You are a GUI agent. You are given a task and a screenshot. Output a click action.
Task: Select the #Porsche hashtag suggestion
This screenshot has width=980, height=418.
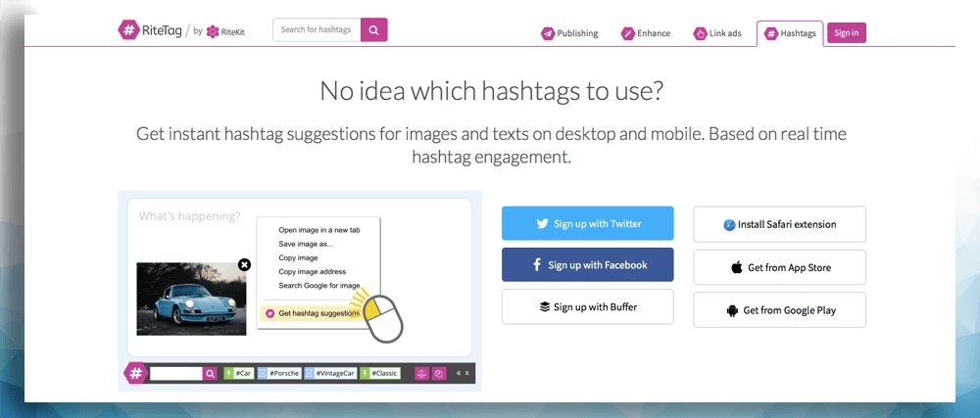coord(279,374)
